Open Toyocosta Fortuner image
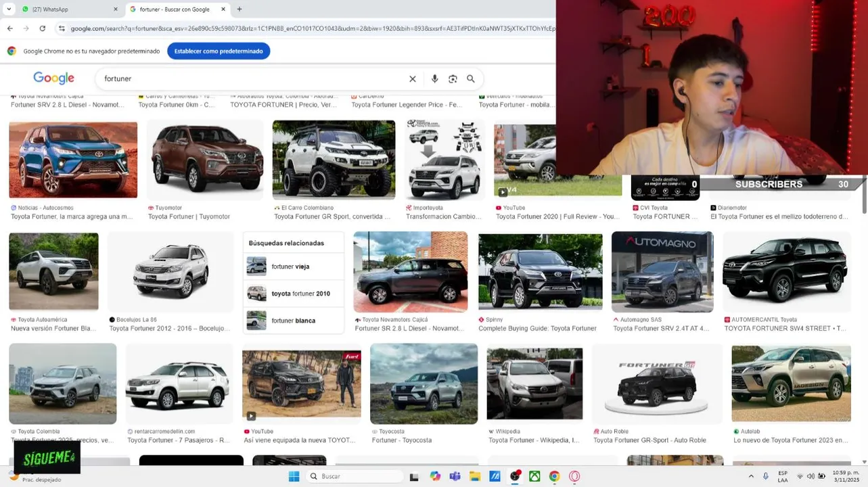 424,384
